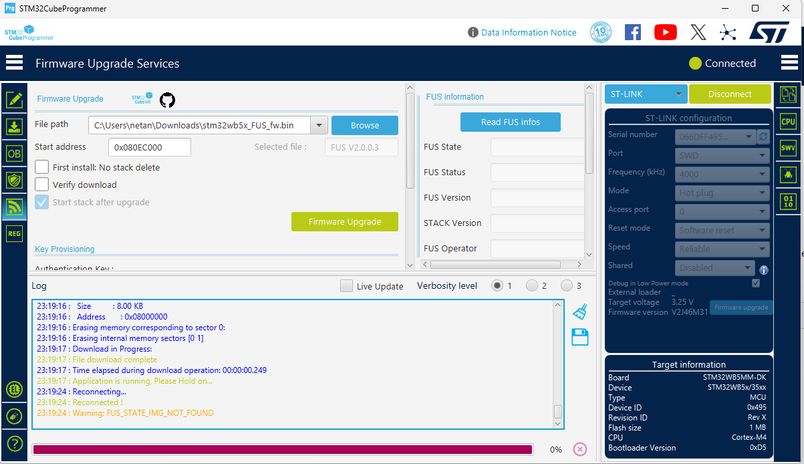Click the ST logo
The height and width of the screenshot is (464, 804).
769,32
